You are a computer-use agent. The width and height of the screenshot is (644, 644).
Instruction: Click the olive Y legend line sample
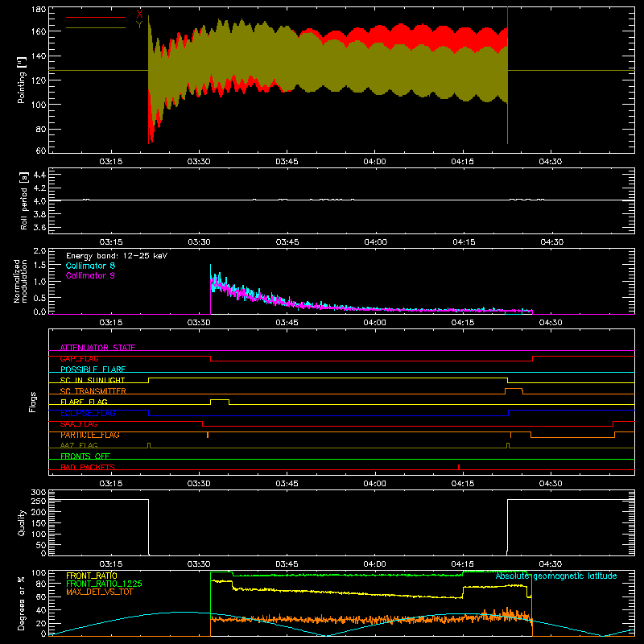[96, 28]
